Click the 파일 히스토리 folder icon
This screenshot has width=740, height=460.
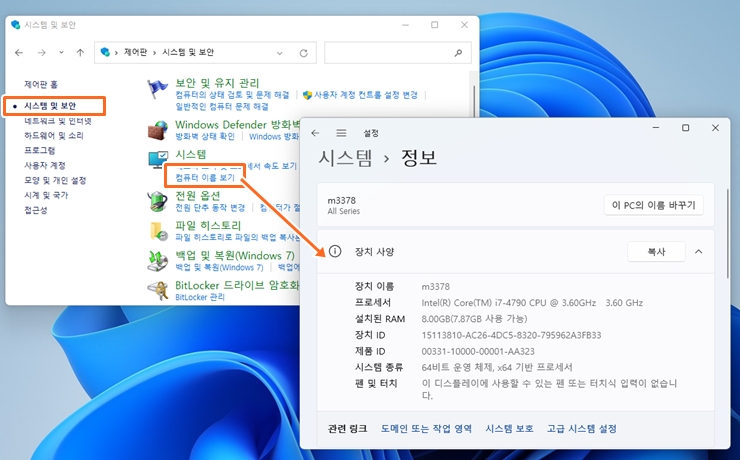pos(158,231)
